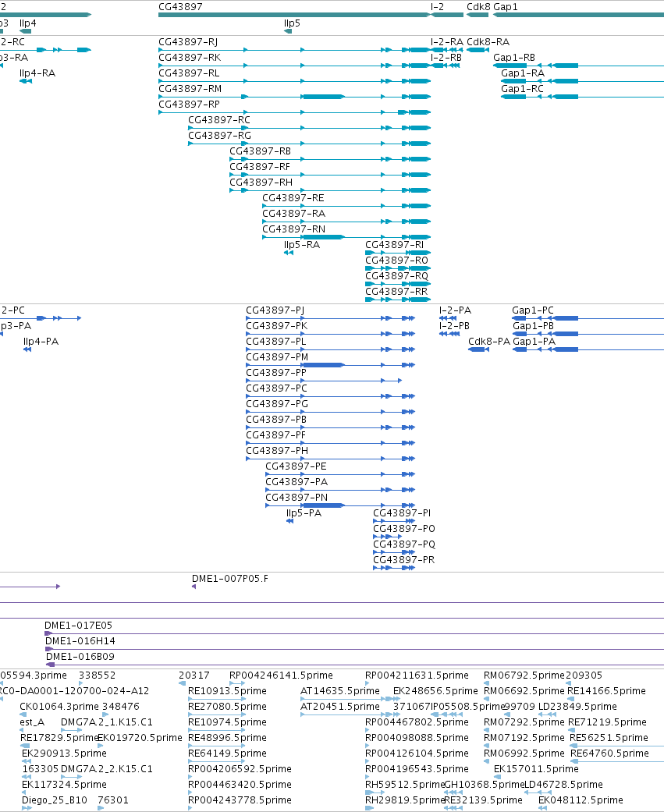Viewport: 664px width, 812px height.
Task: Click the Gap1-RC transcript
Action: coord(522,89)
